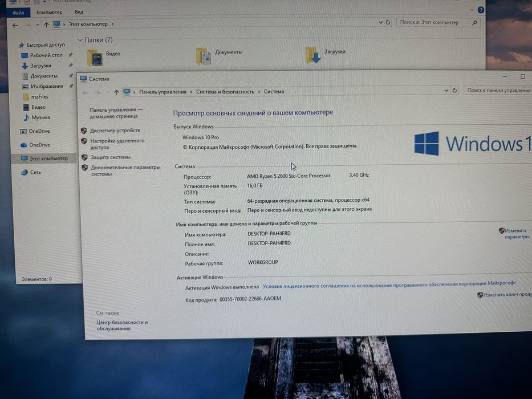Open Explorer help icon
Viewport: 532px width, 399px height.
[x=481, y=10]
